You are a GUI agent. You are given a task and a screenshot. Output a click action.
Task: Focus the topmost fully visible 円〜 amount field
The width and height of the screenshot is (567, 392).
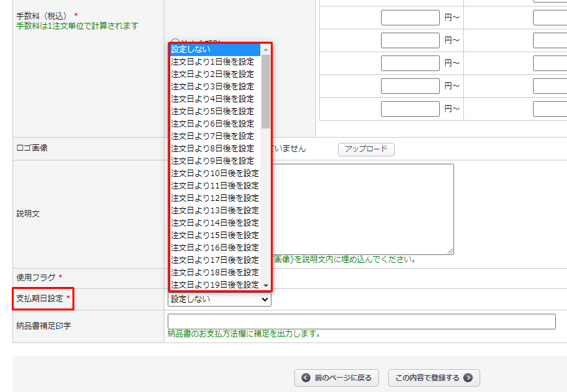tap(410, 18)
